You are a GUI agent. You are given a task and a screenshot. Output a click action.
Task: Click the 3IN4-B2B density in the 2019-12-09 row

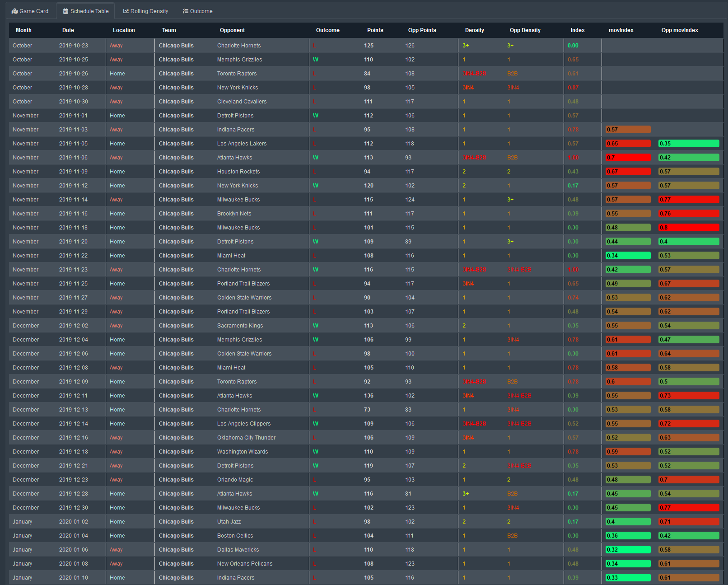pyautogui.click(x=474, y=382)
